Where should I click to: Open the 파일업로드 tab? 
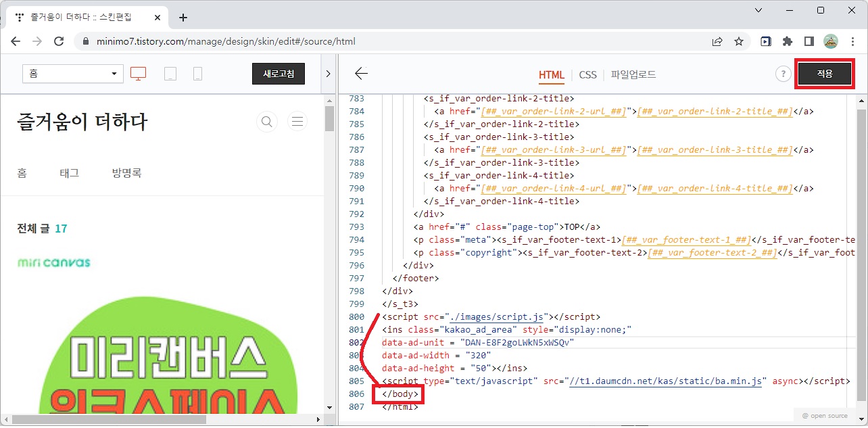[633, 74]
